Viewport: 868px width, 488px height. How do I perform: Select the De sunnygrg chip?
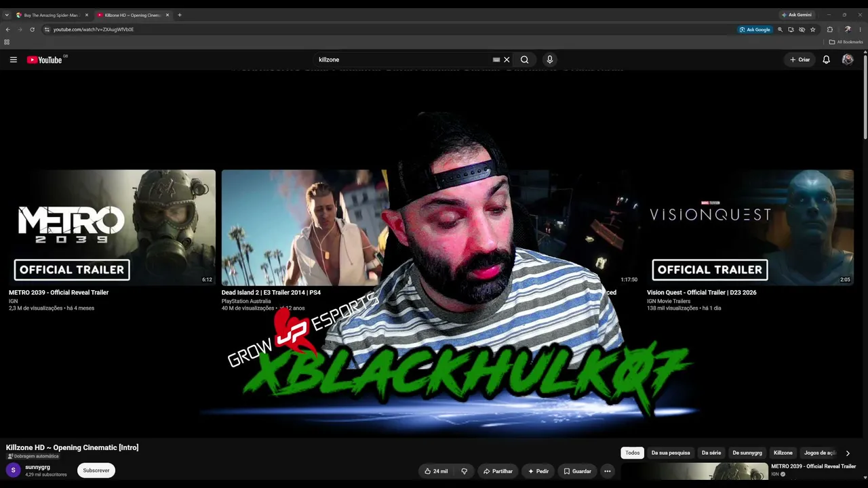click(x=747, y=453)
